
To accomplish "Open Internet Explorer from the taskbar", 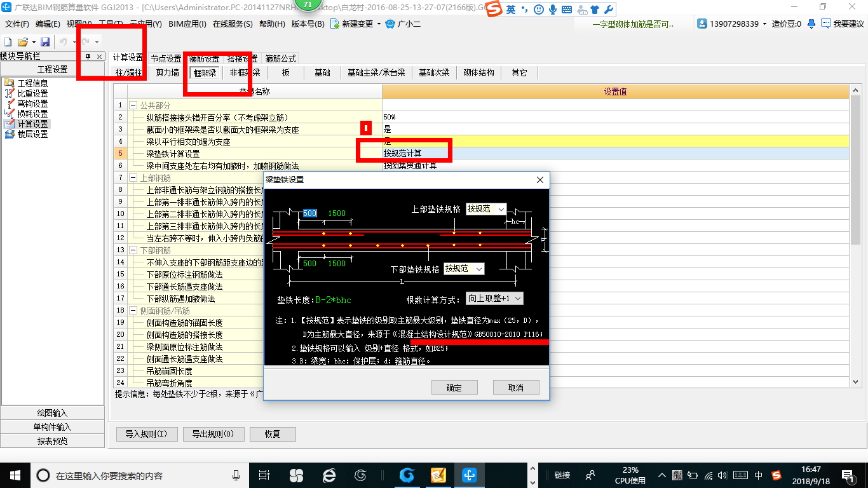I will click(x=329, y=475).
